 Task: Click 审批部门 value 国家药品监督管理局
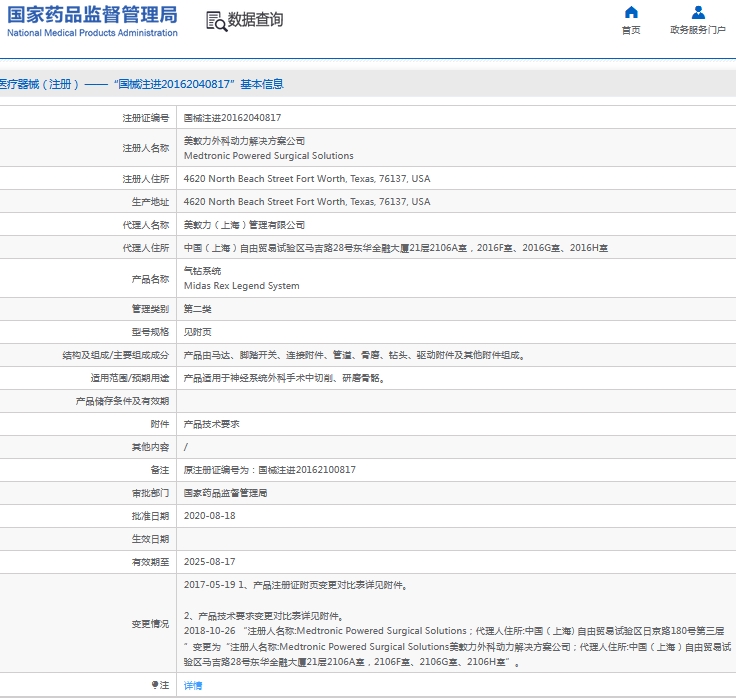(225, 493)
